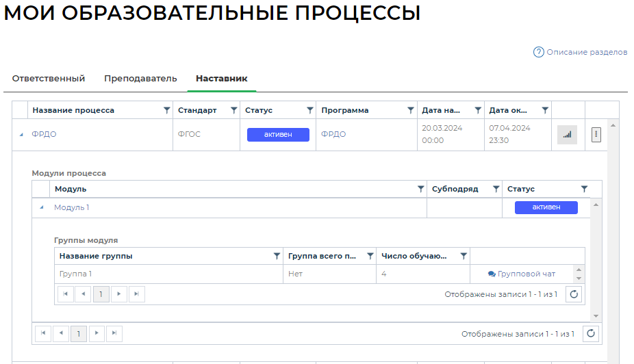Open filter on Название группы column
The width and height of the screenshot is (634, 364).
coord(277,256)
